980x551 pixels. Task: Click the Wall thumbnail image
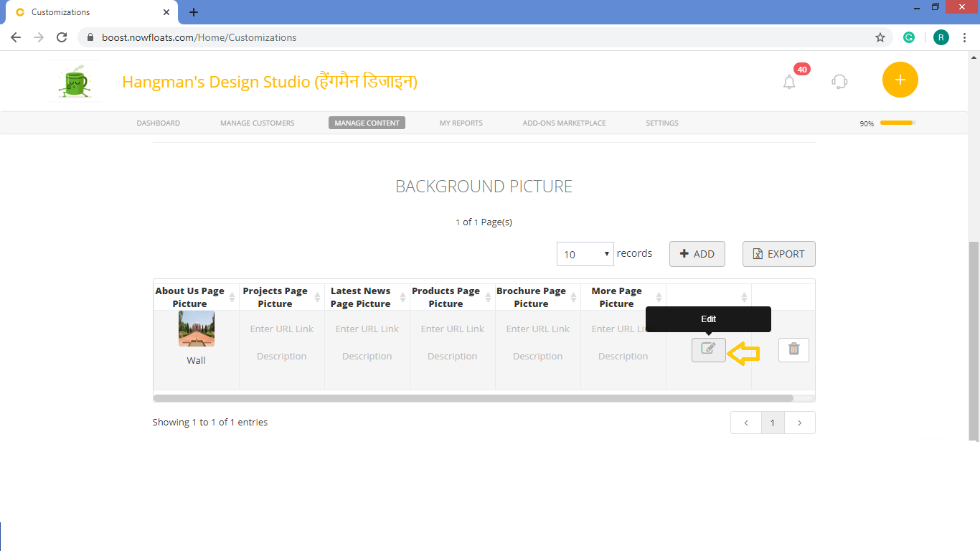coord(197,329)
